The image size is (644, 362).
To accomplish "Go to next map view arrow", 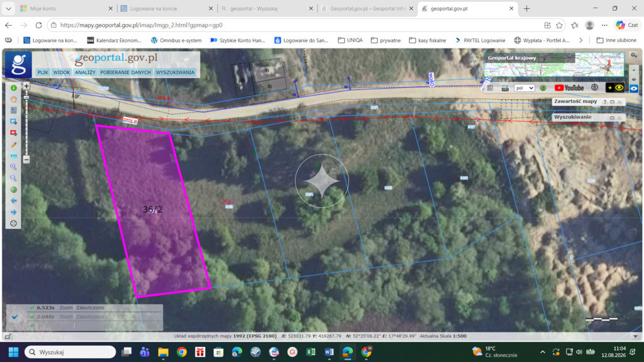I will [x=14, y=212].
